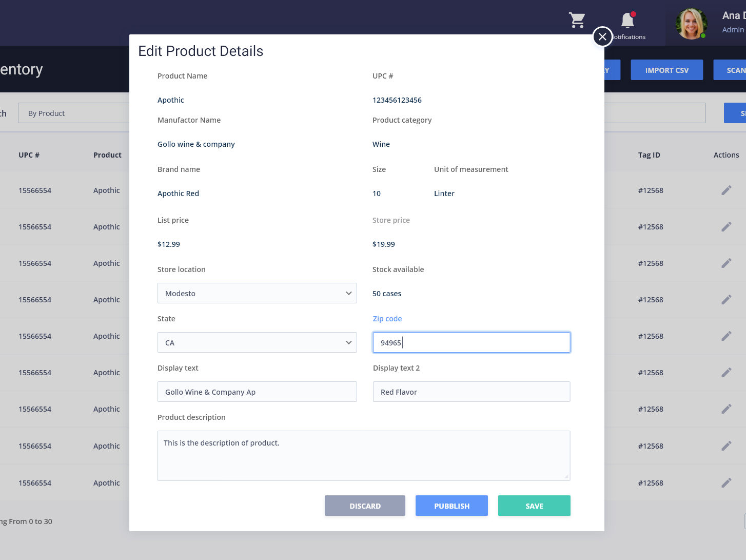Click the edit pencil on the first product row
746x560 pixels.
click(727, 190)
